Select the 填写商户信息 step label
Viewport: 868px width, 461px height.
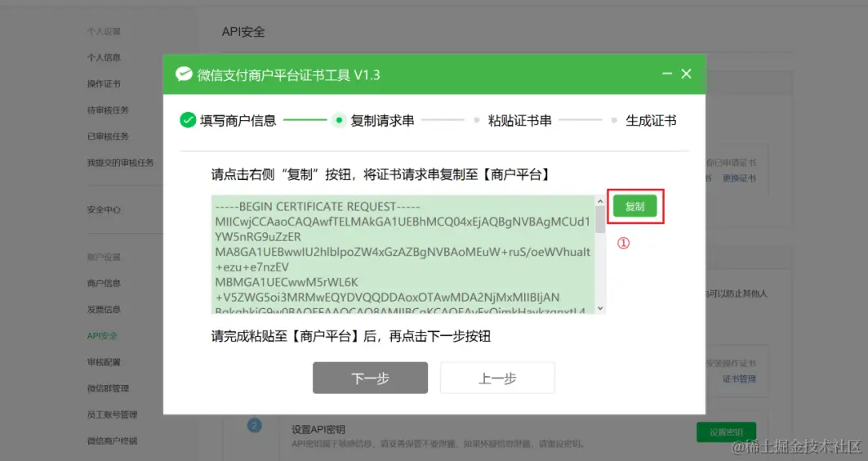[x=238, y=120]
